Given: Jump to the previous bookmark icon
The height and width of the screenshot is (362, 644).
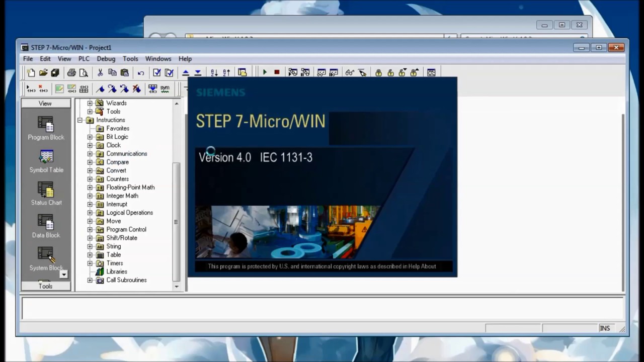Looking at the screenshot, I should (124, 89).
